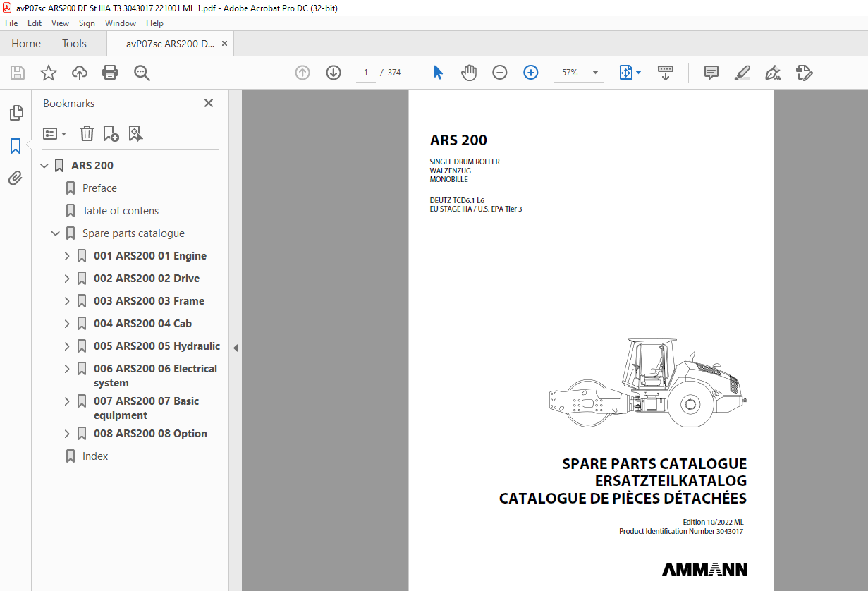Open the Help menu
868x591 pixels.
tap(154, 23)
